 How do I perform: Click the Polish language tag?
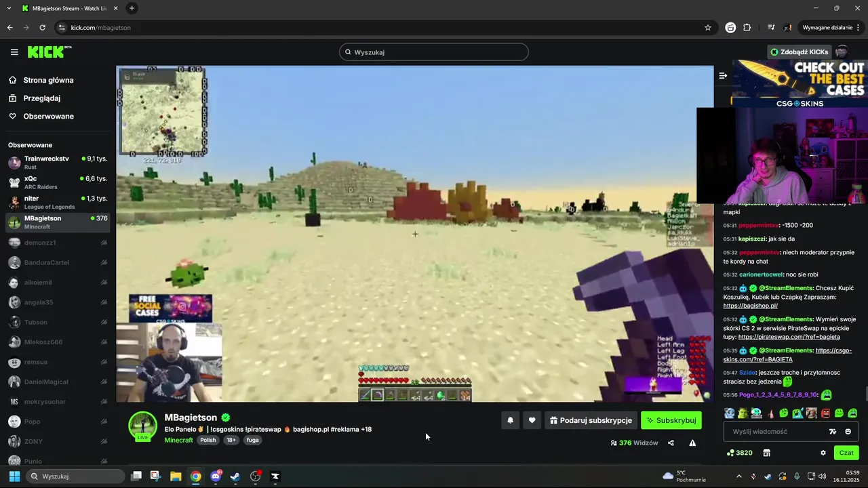(208, 440)
